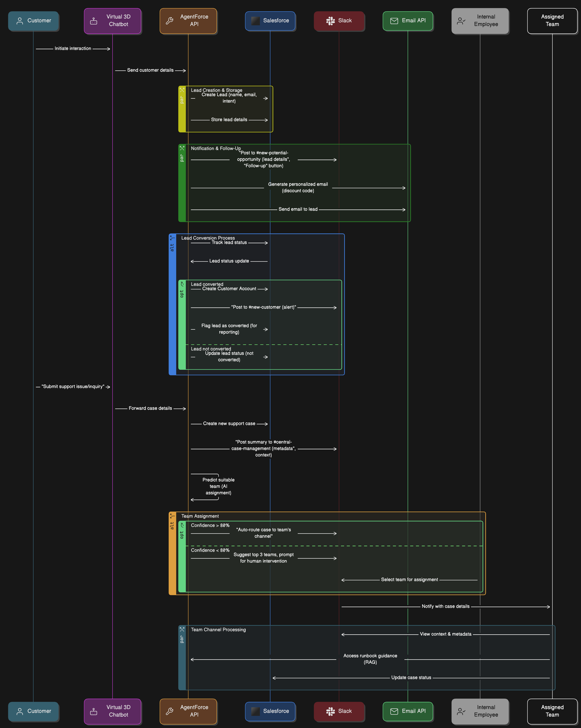Click the "Update case status" message label
This screenshot has width=581, height=728.
point(411,677)
